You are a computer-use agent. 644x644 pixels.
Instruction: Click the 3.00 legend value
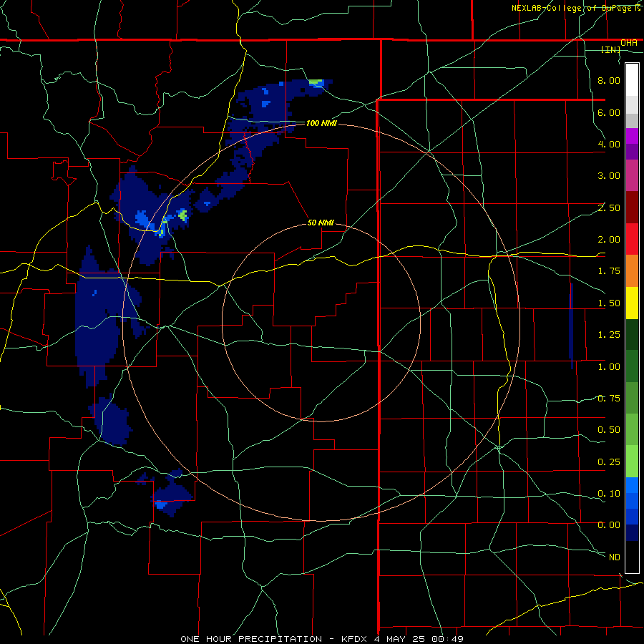point(609,176)
